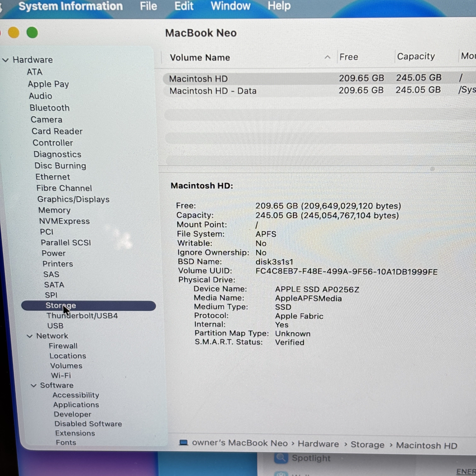Click Hardware in the path bar

coord(318,444)
